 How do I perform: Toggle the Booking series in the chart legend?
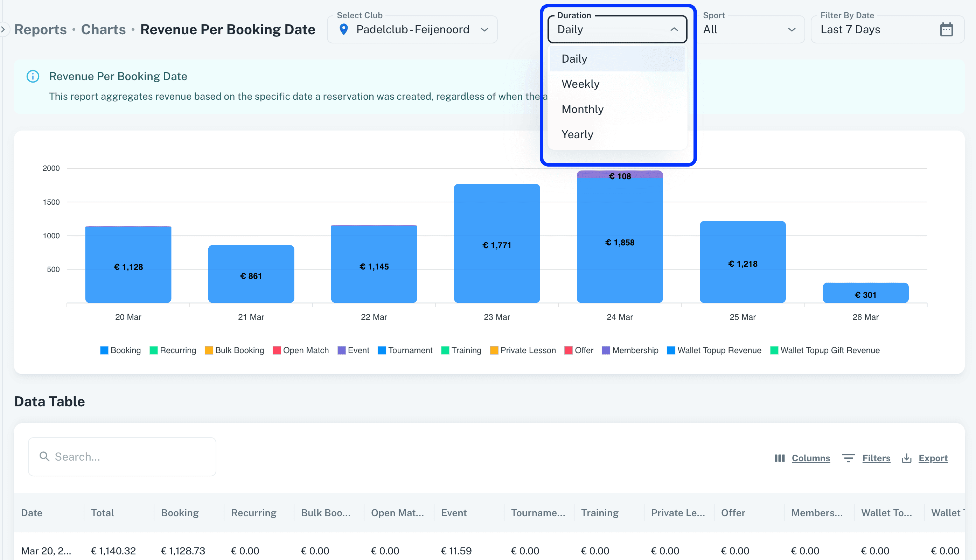coord(120,350)
